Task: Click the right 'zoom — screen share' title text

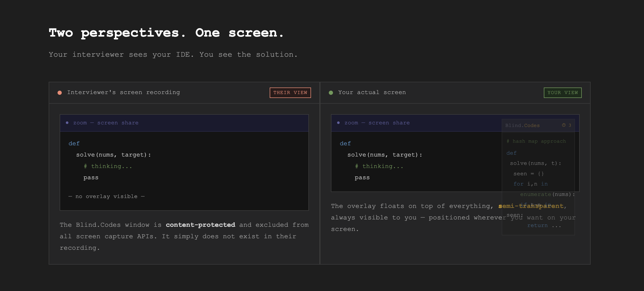Action: coord(377,123)
